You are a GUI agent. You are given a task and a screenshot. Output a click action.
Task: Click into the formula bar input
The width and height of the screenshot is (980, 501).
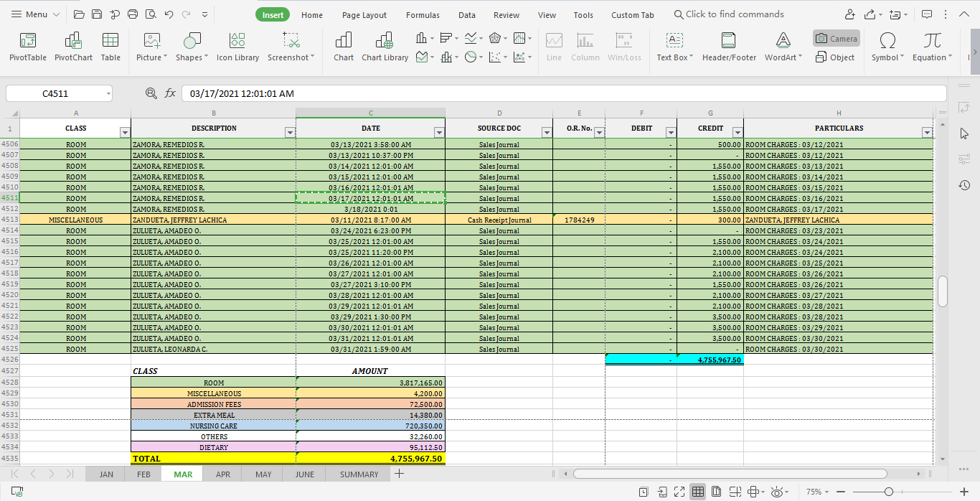(564, 93)
